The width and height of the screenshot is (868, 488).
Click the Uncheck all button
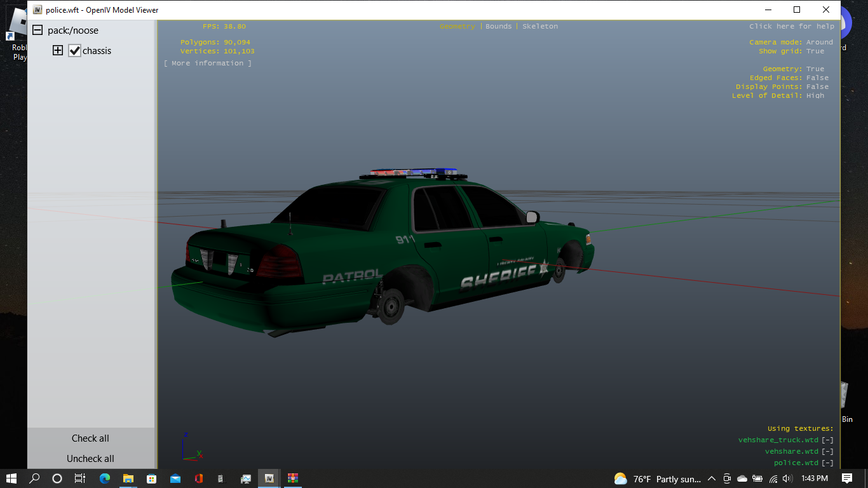pyautogui.click(x=90, y=459)
